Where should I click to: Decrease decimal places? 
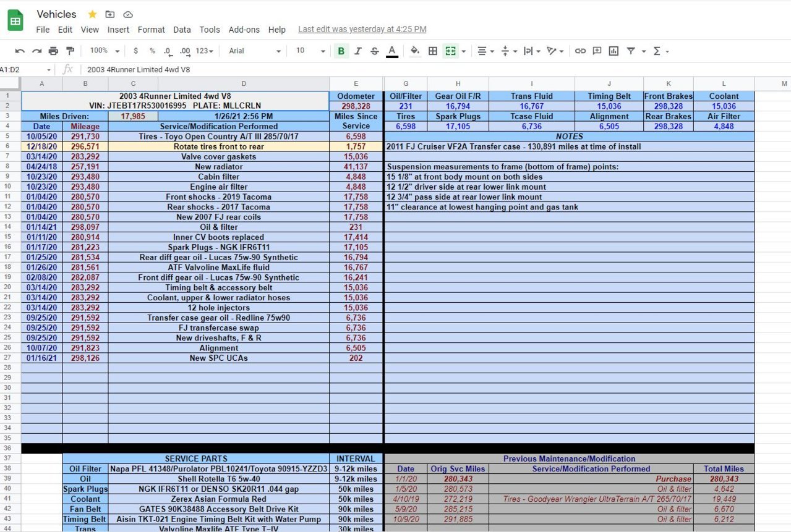click(168, 51)
